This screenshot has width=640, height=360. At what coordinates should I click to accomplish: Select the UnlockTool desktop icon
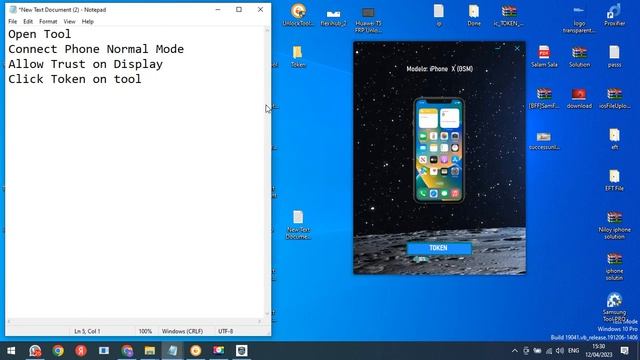point(298,15)
